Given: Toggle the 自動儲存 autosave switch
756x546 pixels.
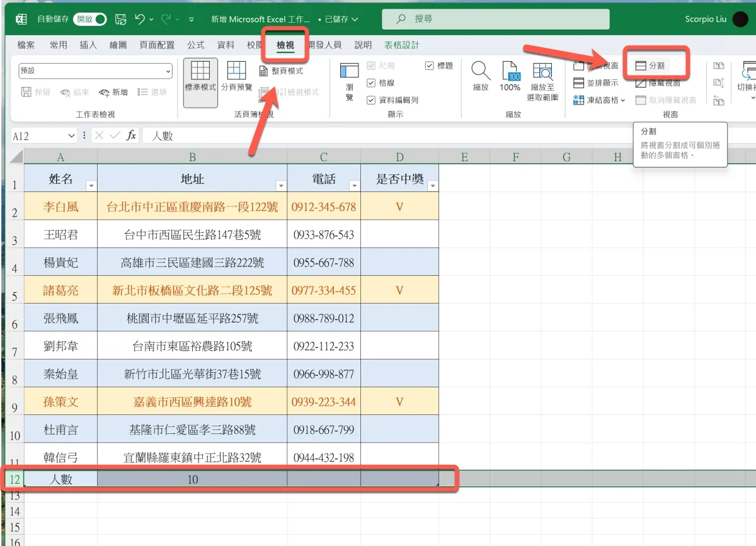Looking at the screenshot, I should [x=91, y=20].
